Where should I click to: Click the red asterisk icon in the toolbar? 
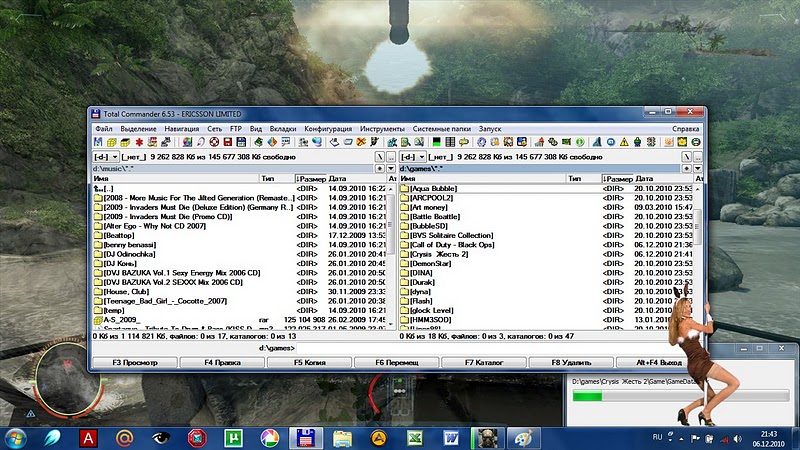pyautogui.click(x=140, y=143)
